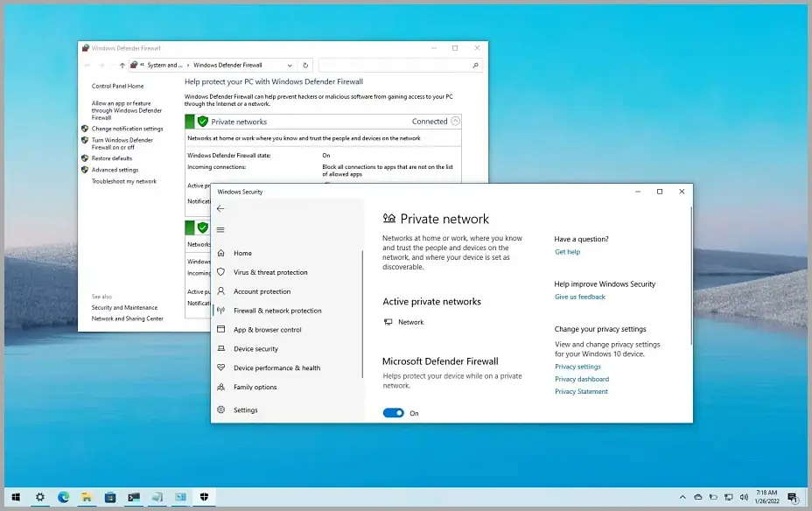Open Change notification settings link
The width and height of the screenshot is (812, 511).
(x=128, y=129)
